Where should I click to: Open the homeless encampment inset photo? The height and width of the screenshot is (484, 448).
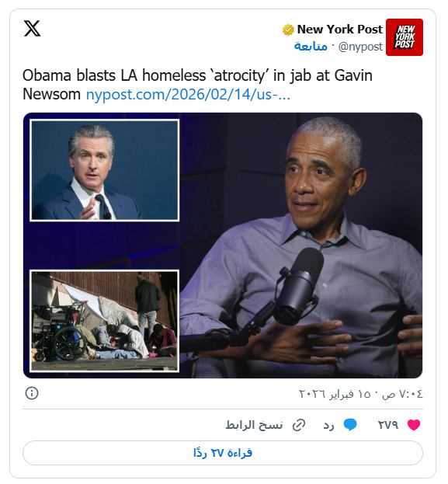(x=105, y=321)
